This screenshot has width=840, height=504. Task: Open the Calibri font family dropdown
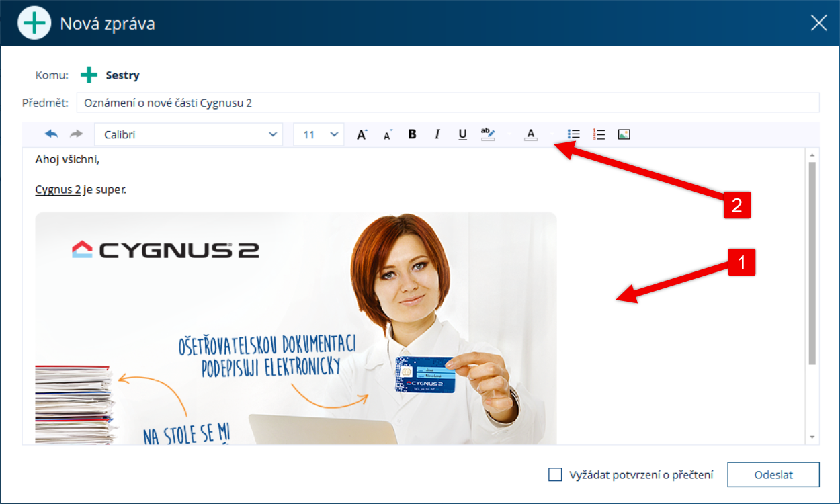(x=189, y=134)
